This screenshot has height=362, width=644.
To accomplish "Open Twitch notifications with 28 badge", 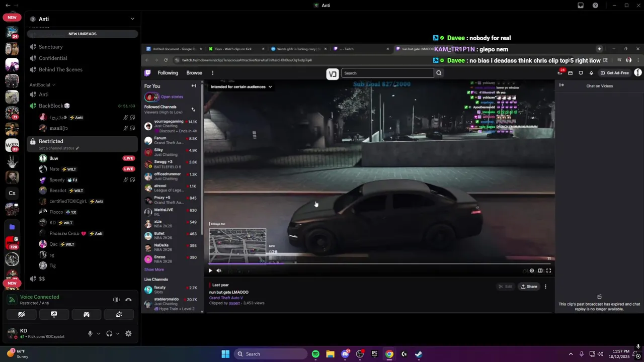I will [560, 72].
